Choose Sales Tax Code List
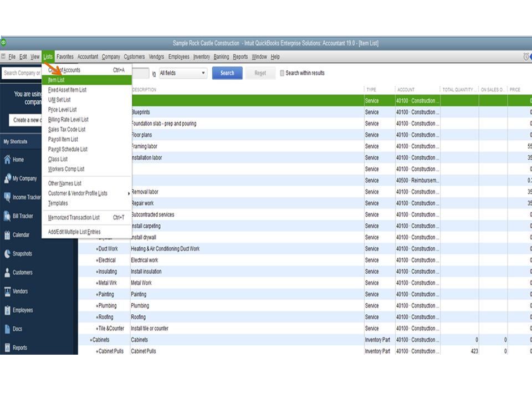 (86, 129)
